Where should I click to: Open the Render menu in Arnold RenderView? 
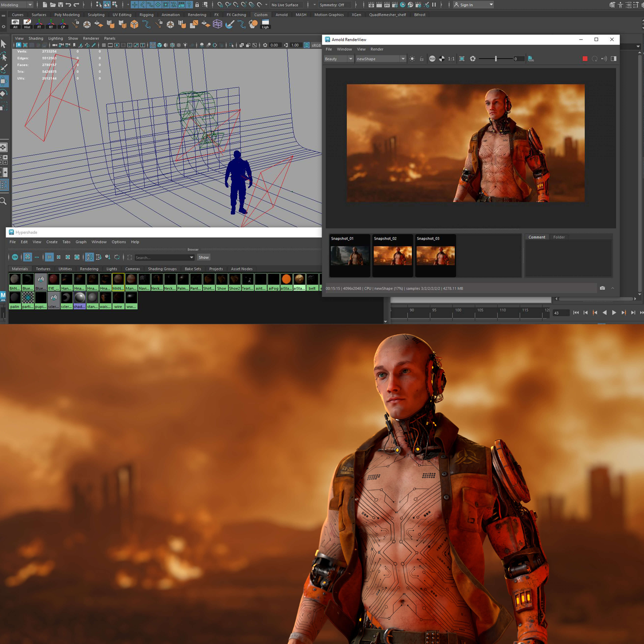(377, 49)
